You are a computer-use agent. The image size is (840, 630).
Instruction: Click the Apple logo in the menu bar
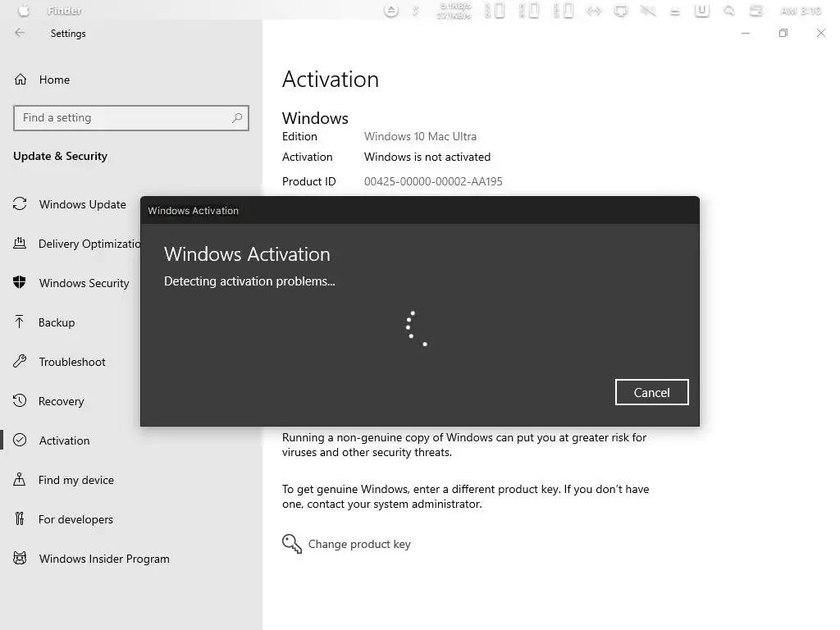point(24,10)
